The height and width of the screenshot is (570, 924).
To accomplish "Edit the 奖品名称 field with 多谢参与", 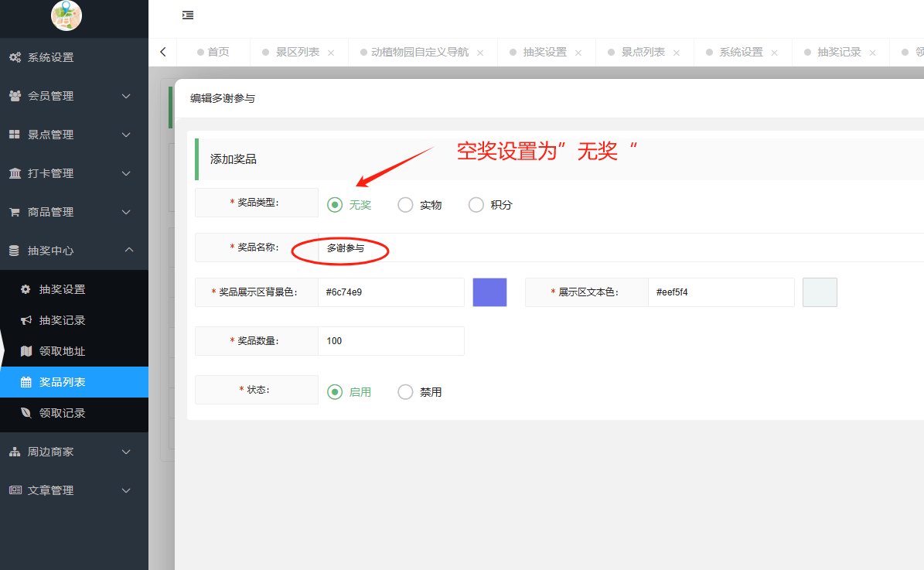I will pyautogui.click(x=621, y=247).
